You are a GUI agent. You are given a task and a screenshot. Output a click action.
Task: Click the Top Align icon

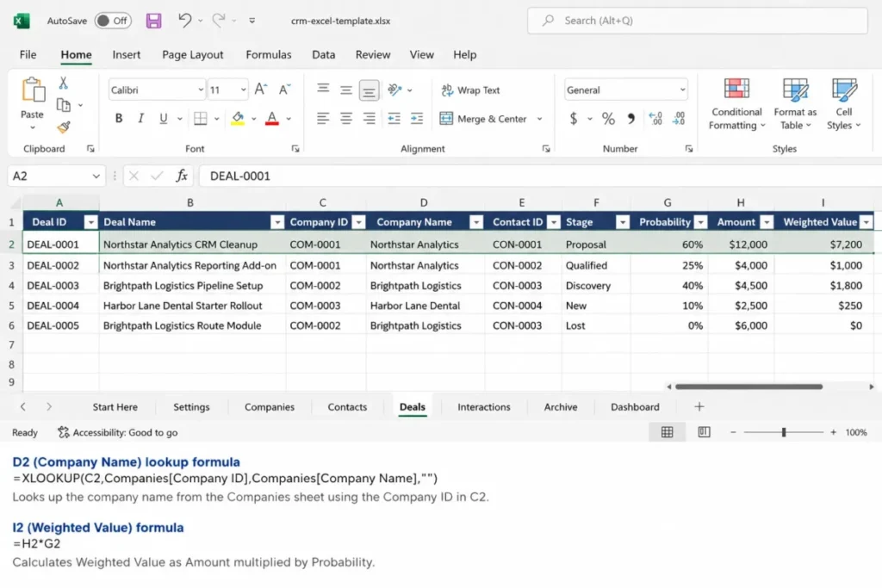coord(323,90)
